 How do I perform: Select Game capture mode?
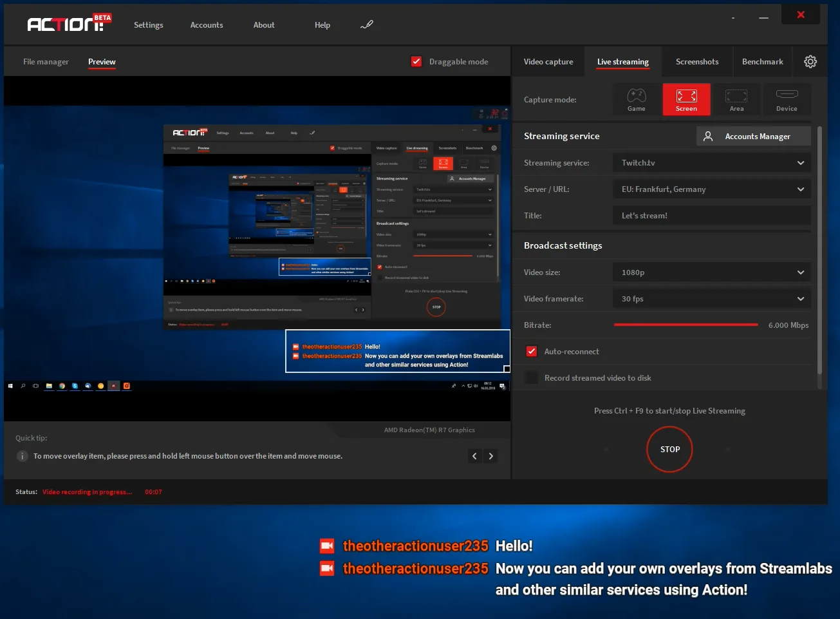coord(637,100)
